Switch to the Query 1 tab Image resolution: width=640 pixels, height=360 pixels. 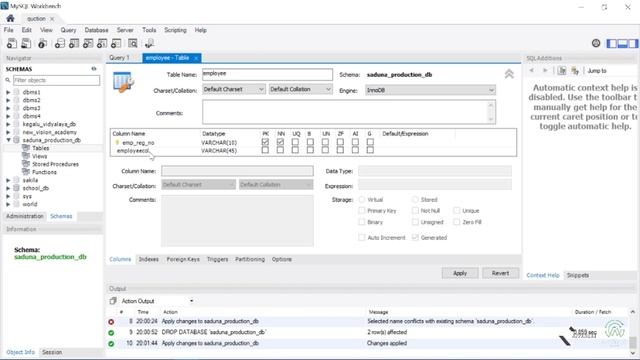click(x=119, y=58)
